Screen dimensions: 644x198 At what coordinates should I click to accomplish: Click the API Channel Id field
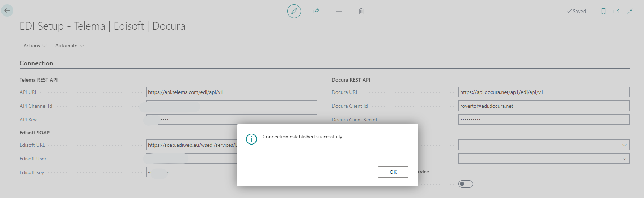232,106
